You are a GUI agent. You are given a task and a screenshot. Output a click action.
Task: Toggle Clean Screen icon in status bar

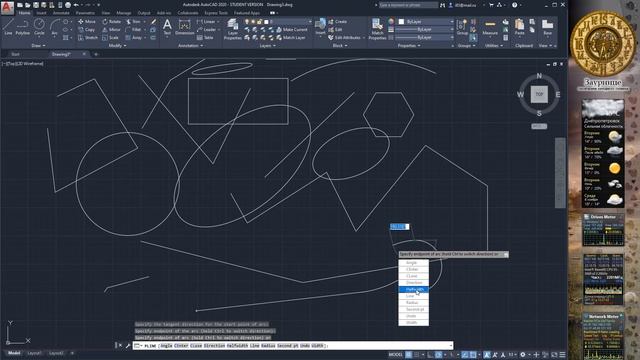click(554, 355)
